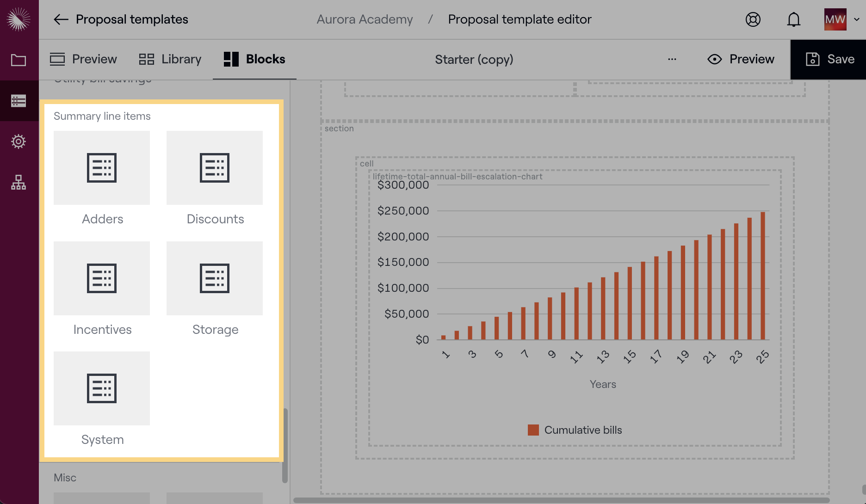Open the three-dot more options menu
866x504 pixels.
tap(672, 59)
